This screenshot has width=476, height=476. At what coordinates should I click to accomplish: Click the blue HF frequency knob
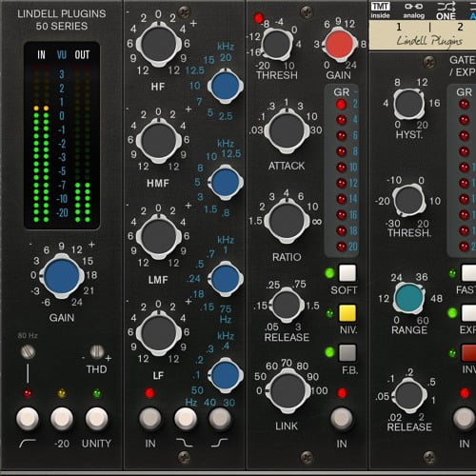[226, 86]
